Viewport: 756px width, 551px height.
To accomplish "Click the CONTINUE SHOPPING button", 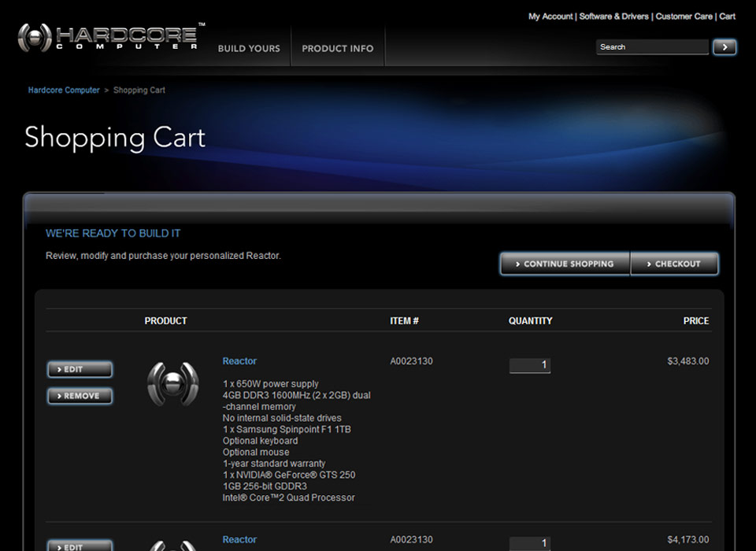I will coord(565,264).
